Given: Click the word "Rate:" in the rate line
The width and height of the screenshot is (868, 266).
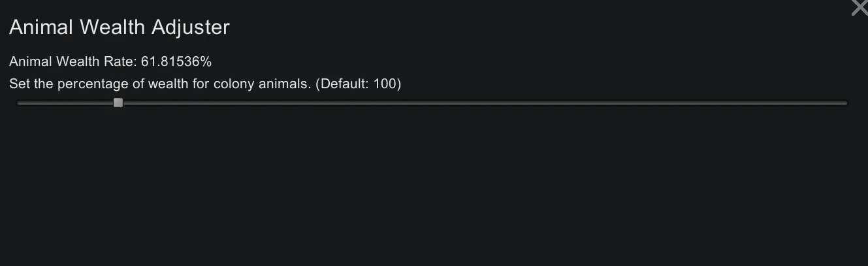Looking at the screenshot, I should [122, 62].
